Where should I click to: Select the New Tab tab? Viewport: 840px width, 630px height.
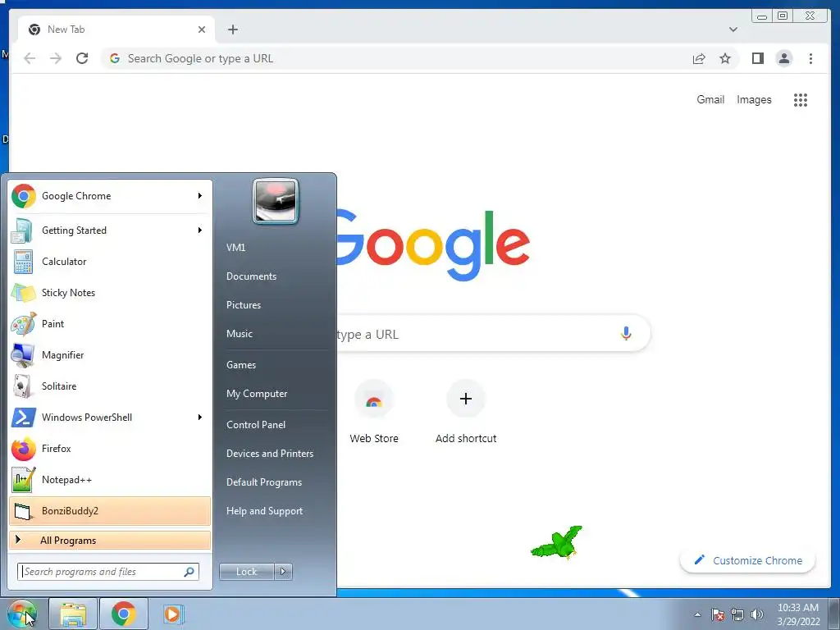[x=116, y=30]
